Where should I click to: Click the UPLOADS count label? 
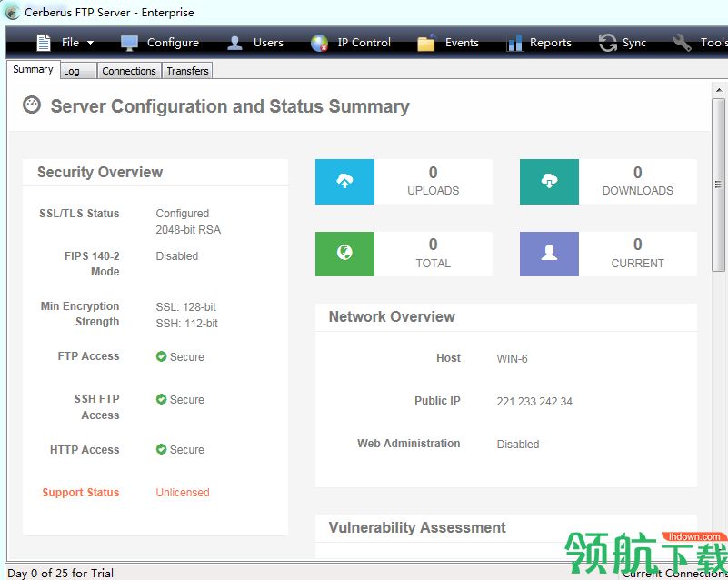click(x=434, y=191)
